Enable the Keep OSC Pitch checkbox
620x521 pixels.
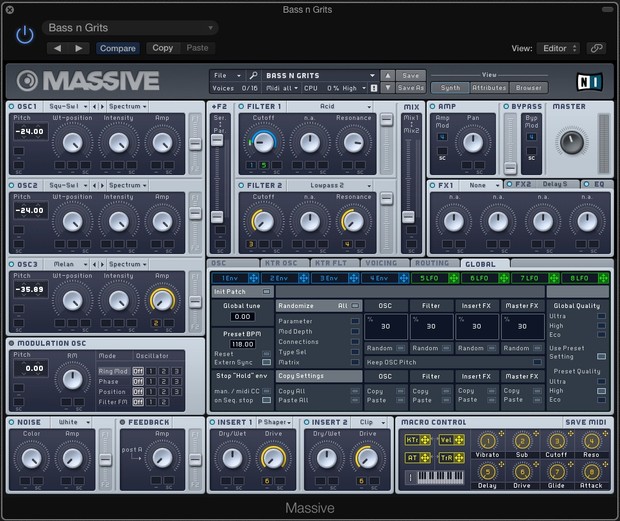click(537, 362)
